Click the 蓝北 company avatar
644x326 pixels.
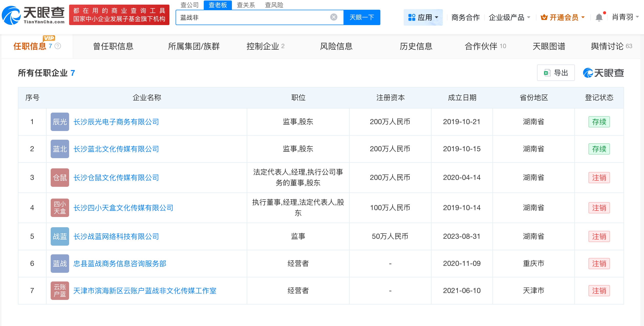pyautogui.click(x=59, y=149)
